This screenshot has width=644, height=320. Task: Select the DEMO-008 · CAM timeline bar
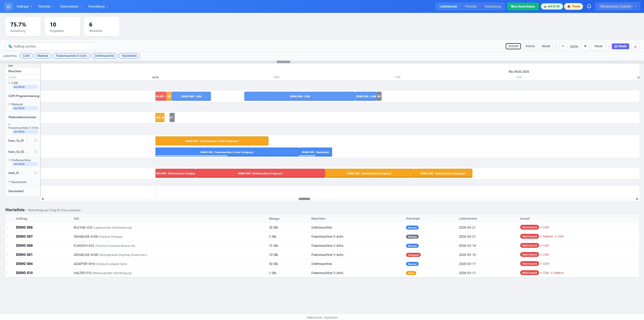pos(191,96)
